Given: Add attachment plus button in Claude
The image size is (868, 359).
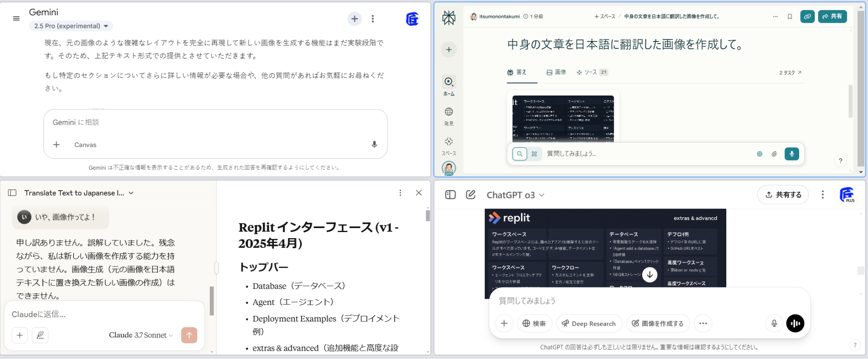Looking at the screenshot, I should (x=20, y=335).
